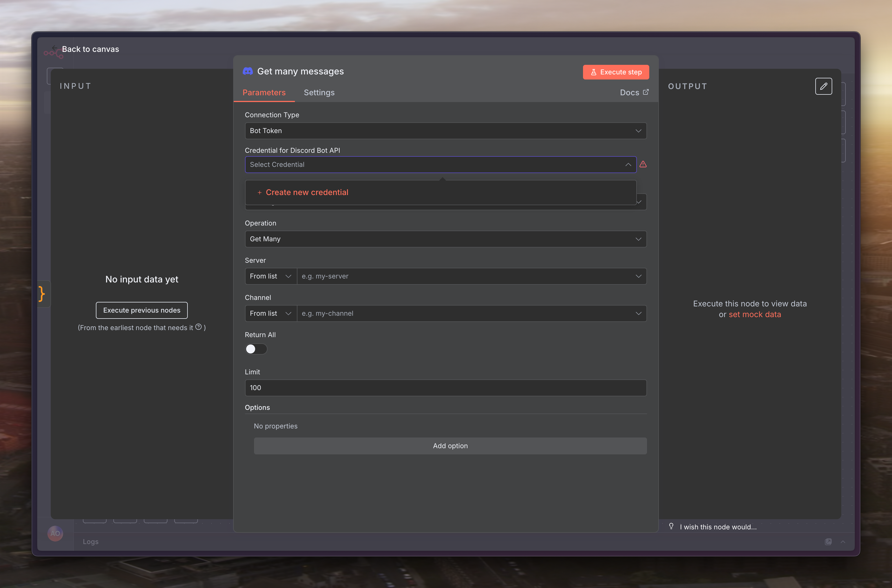Click the Limit input field
892x588 pixels.
445,388
